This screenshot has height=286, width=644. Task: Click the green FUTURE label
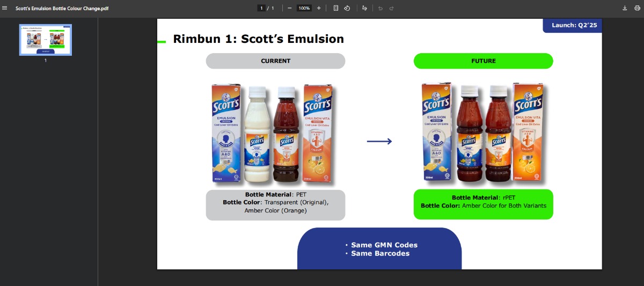click(x=483, y=61)
